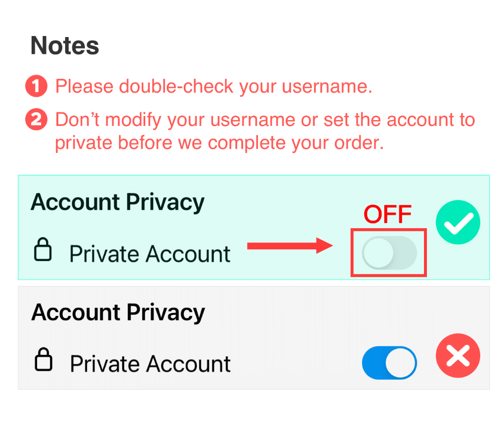This screenshot has height=426, width=504.
Task: Click the "Please double-check your username" note
Action: coord(213,87)
